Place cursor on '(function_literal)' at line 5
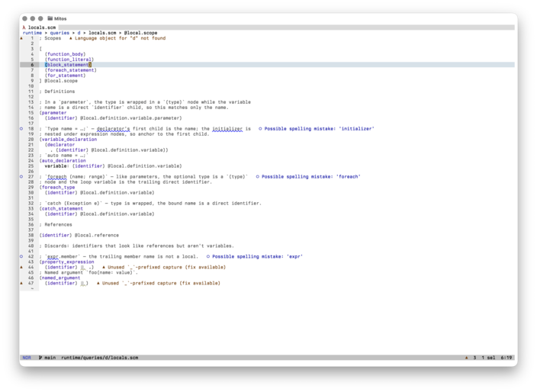This screenshot has width=537, height=392. pyautogui.click(x=69, y=59)
